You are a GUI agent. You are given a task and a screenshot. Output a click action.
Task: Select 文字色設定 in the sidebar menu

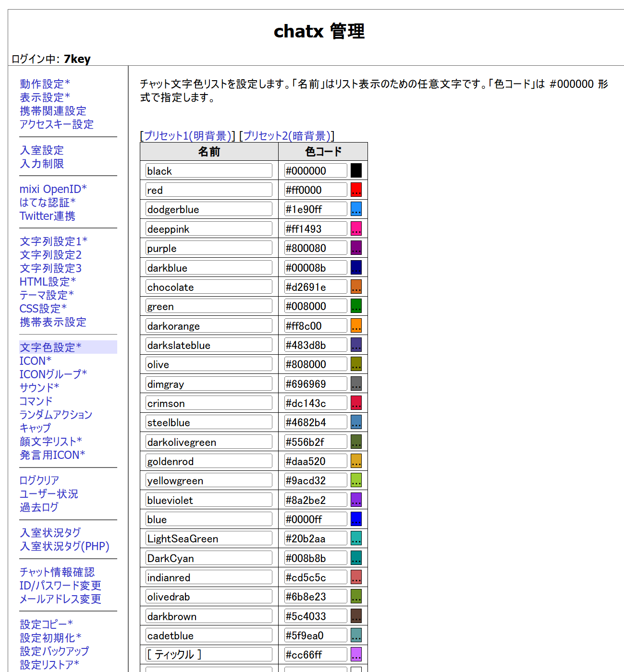pos(50,348)
